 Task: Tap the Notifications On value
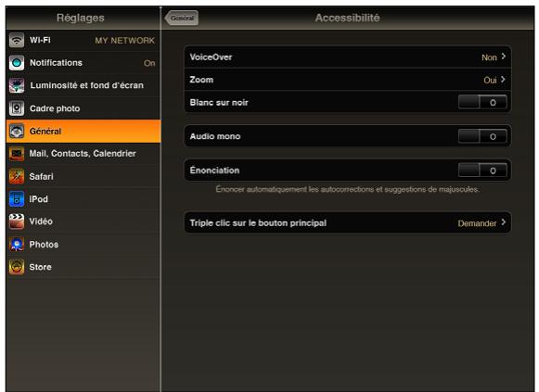[x=149, y=63]
